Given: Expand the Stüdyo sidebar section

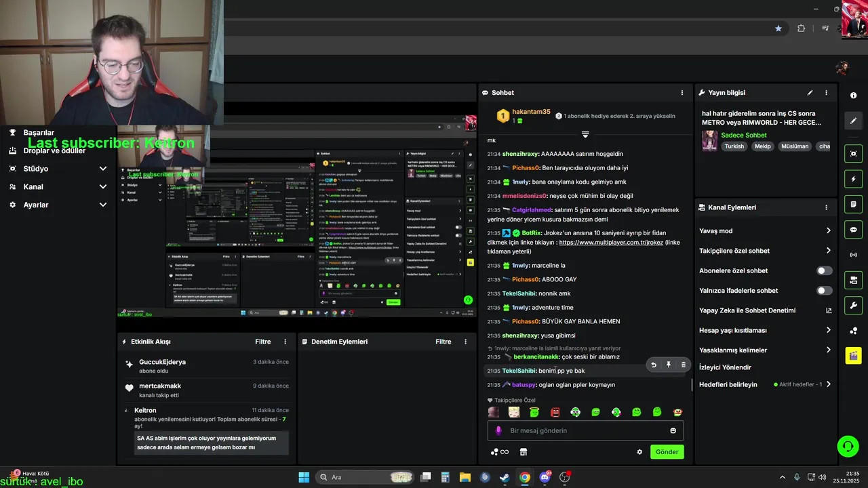Looking at the screenshot, I should (x=58, y=169).
